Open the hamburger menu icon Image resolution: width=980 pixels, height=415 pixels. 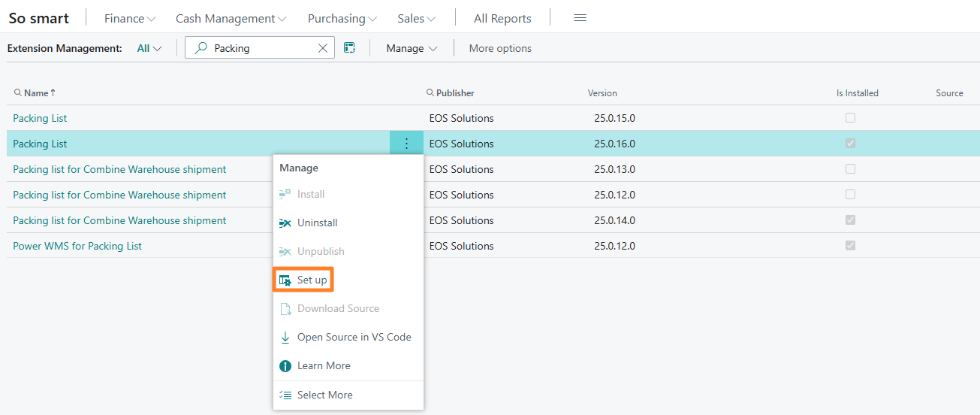tap(580, 18)
